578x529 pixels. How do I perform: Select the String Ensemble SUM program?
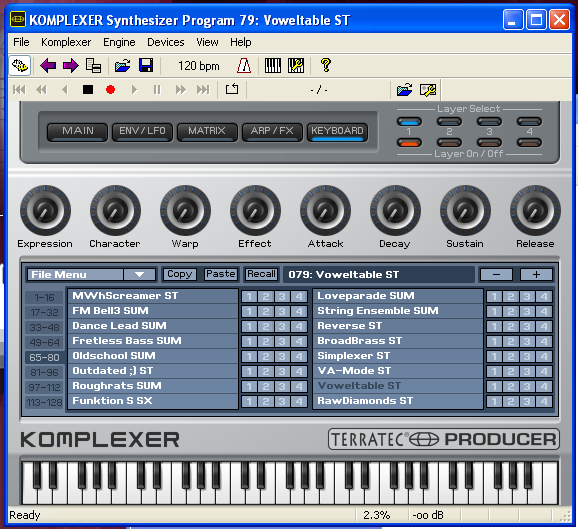(x=398, y=311)
